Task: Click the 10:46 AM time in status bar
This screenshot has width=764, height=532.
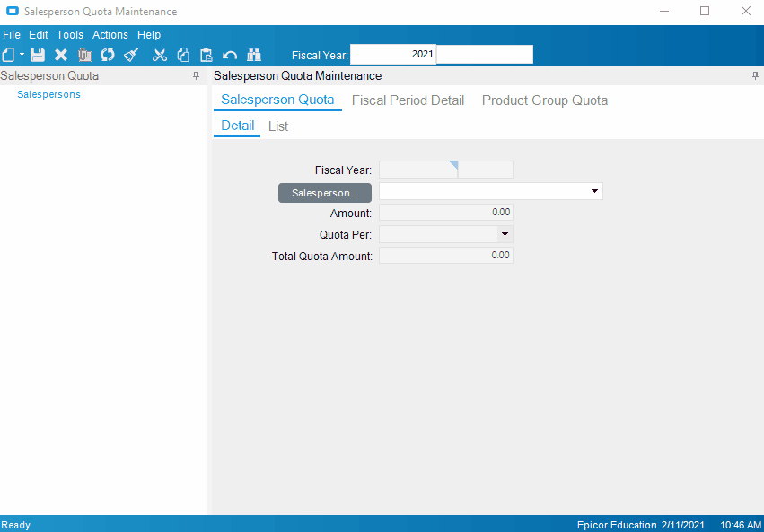Action: click(741, 525)
